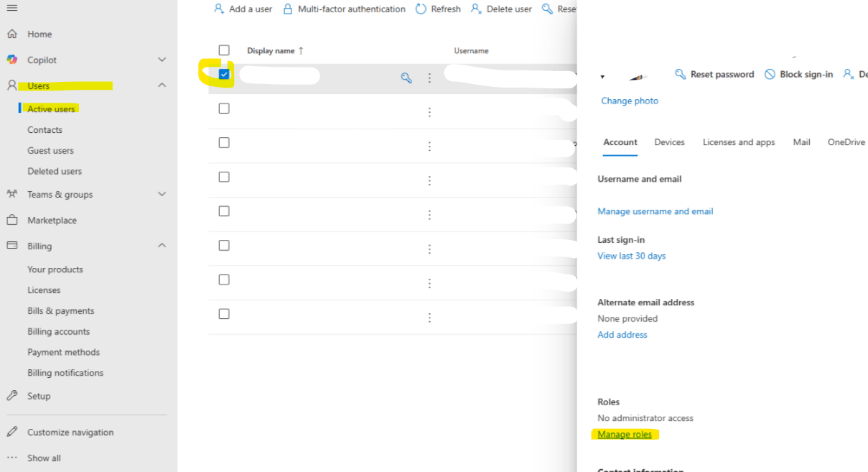Uncheck the selected user's checkbox
Viewport: 868px width, 472px height.
[223, 74]
